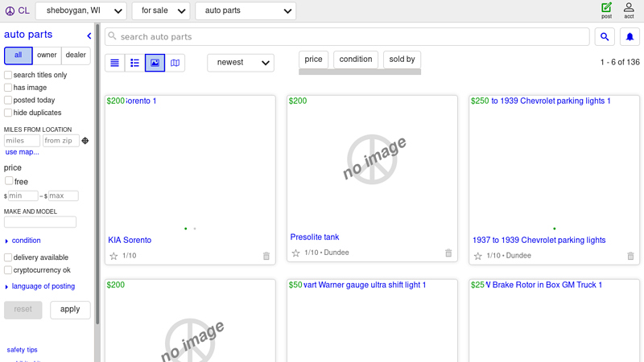Open the use map... link
Image resolution: width=644 pixels, height=362 pixels.
click(23, 152)
